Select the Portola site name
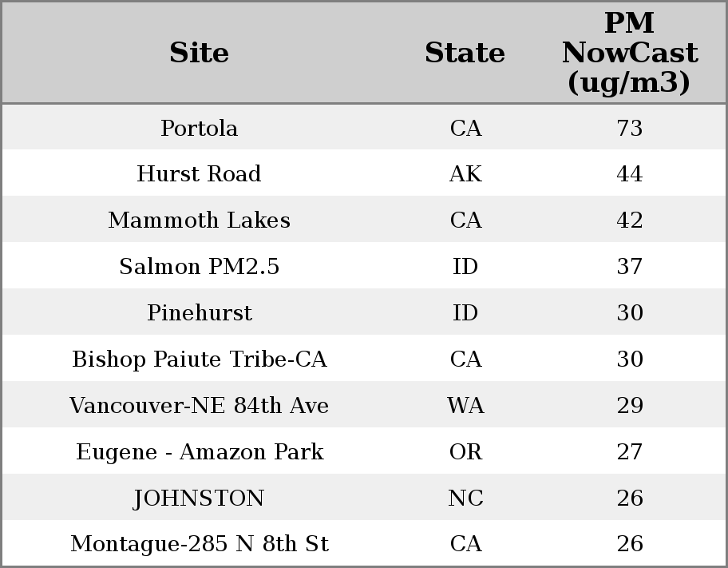Viewport: 728px width, 568px height. [199, 128]
